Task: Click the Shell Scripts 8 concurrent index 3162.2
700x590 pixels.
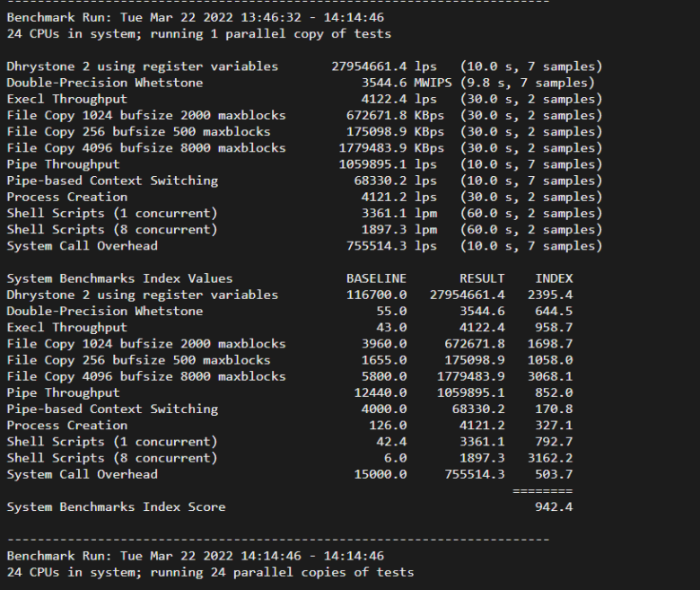Action: point(550,458)
